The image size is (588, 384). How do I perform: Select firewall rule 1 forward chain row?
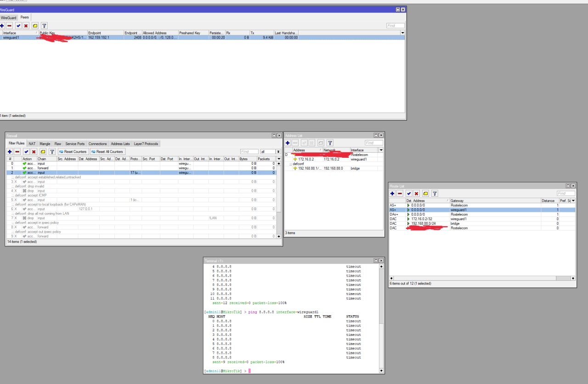coord(141,168)
